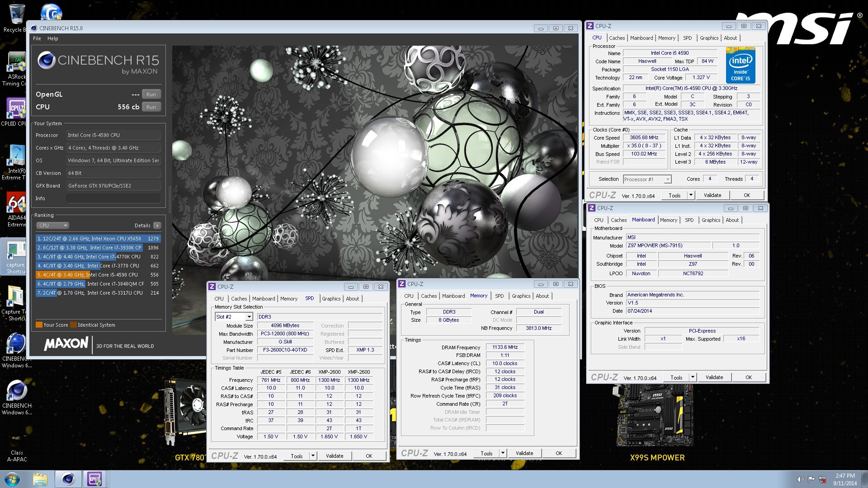Click the network tray icon

822,479
